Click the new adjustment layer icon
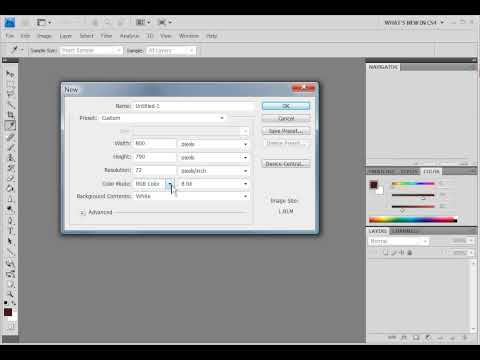The width and height of the screenshot is (480, 360). (x=428, y=338)
